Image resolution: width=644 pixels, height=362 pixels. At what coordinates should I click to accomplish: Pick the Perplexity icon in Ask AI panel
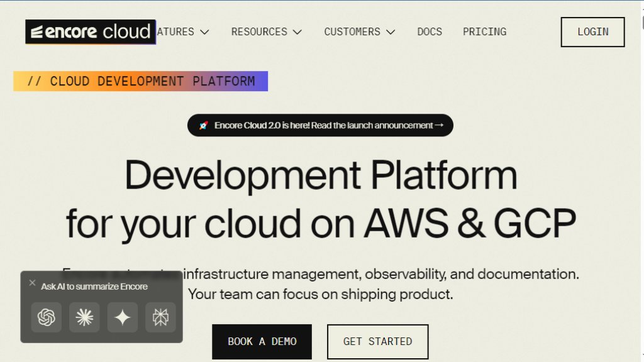click(x=160, y=317)
